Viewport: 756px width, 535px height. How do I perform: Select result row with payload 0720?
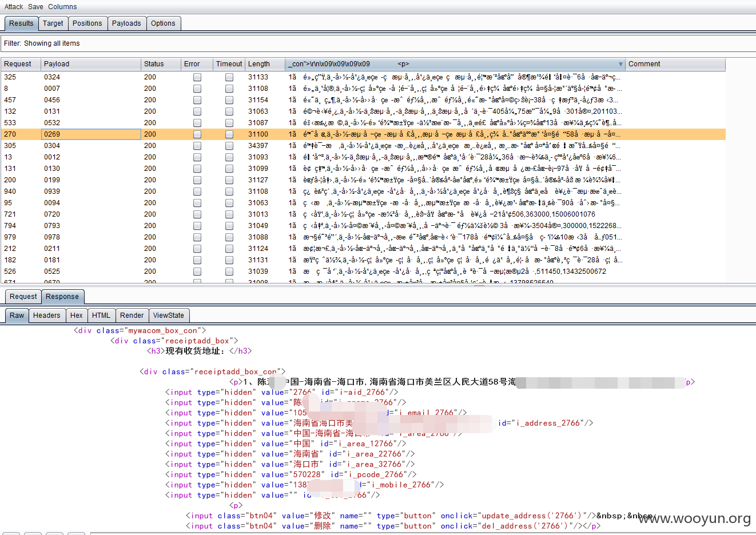(x=363, y=214)
